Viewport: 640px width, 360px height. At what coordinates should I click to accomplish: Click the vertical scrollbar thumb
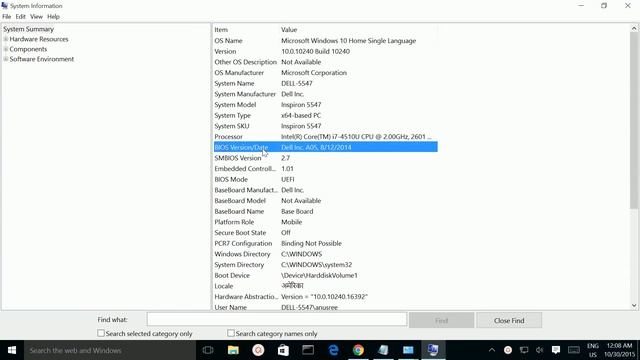click(634, 121)
